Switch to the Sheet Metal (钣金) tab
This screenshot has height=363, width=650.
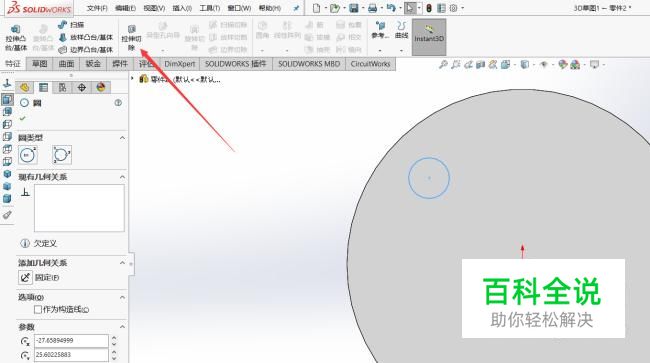coord(93,64)
